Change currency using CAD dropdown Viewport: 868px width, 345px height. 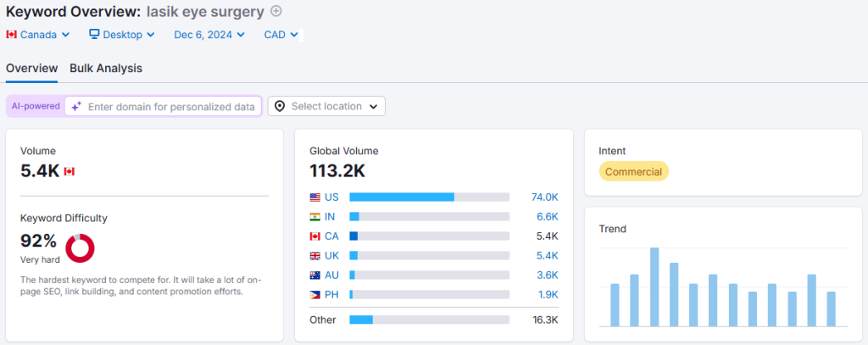pyautogui.click(x=281, y=35)
